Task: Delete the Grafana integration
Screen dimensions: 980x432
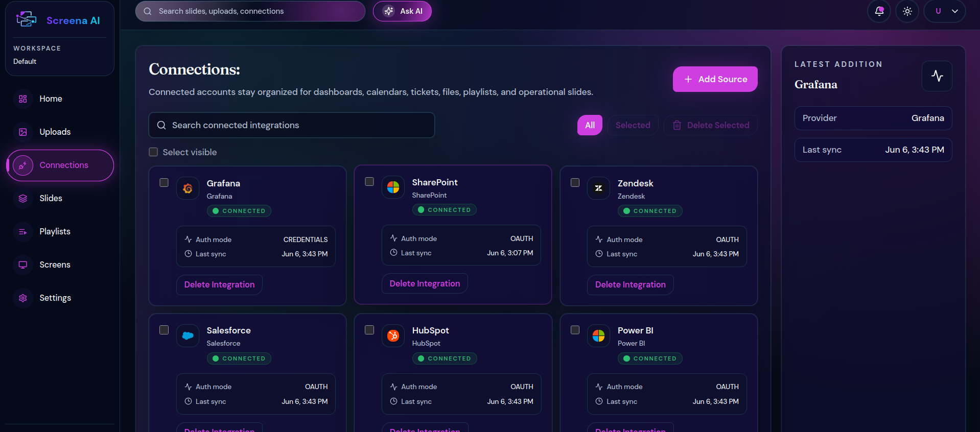Action: (220, 285)
